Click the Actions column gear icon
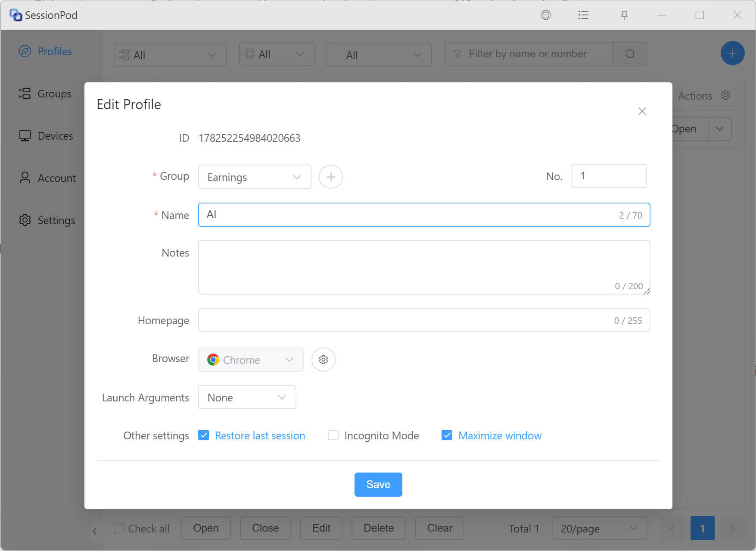 [725, 95]
